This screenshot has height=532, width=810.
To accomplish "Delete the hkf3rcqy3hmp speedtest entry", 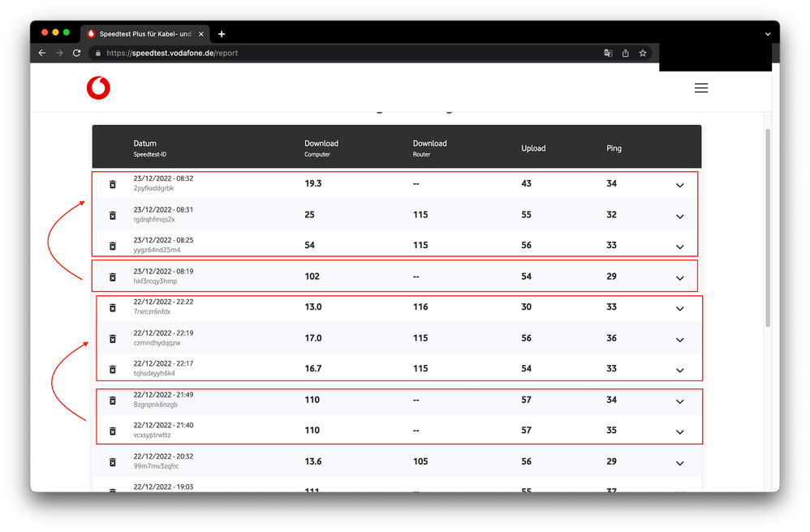I will [113, 277].
